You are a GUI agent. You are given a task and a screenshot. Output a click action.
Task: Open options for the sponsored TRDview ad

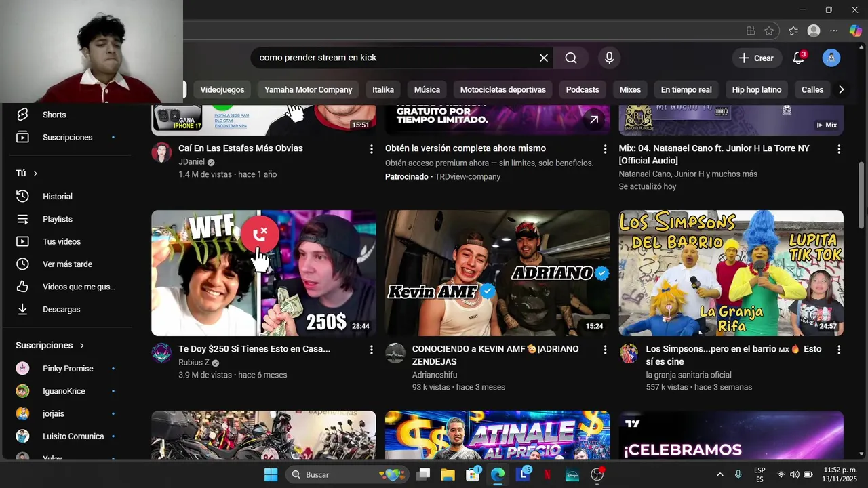pos(605,149)
